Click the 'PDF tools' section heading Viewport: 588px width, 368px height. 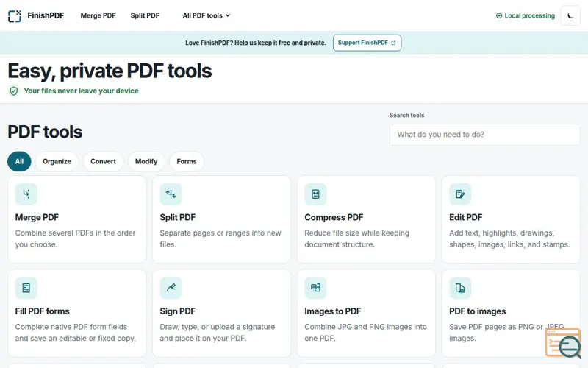(x=45, y=132)
